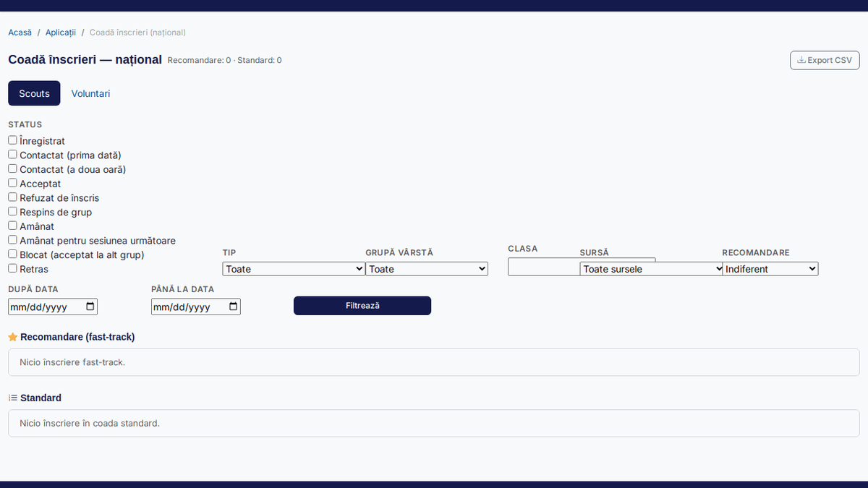The width and height of the screenshot is (868, 488).
Task: Toggle the Acceptat status checkbox
Action: click(x=12, y=183)
